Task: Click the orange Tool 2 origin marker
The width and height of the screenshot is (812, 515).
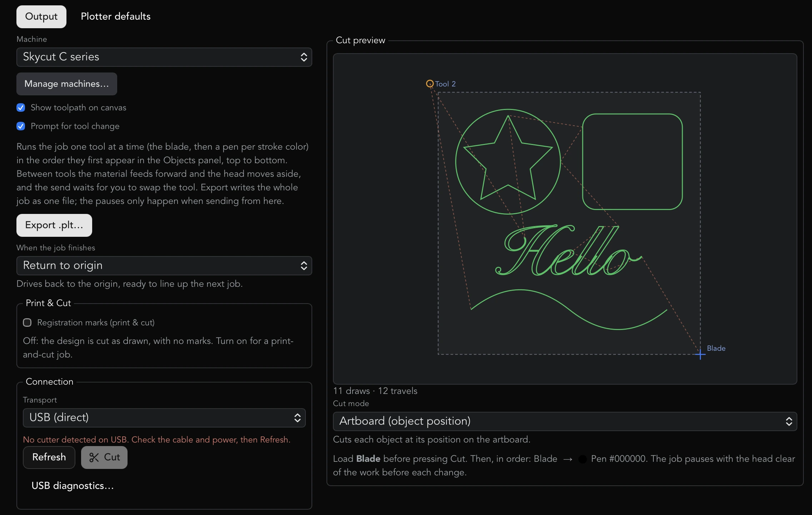Action: pos(430,84)
